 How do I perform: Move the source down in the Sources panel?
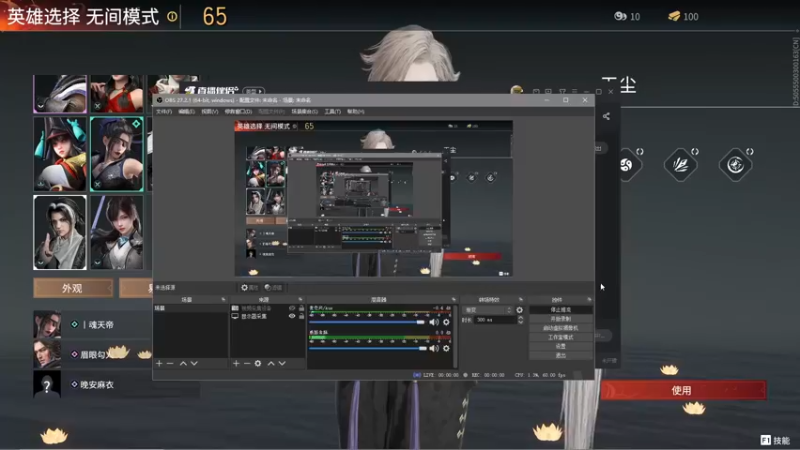pyautogui.click(x=282, y=363)
